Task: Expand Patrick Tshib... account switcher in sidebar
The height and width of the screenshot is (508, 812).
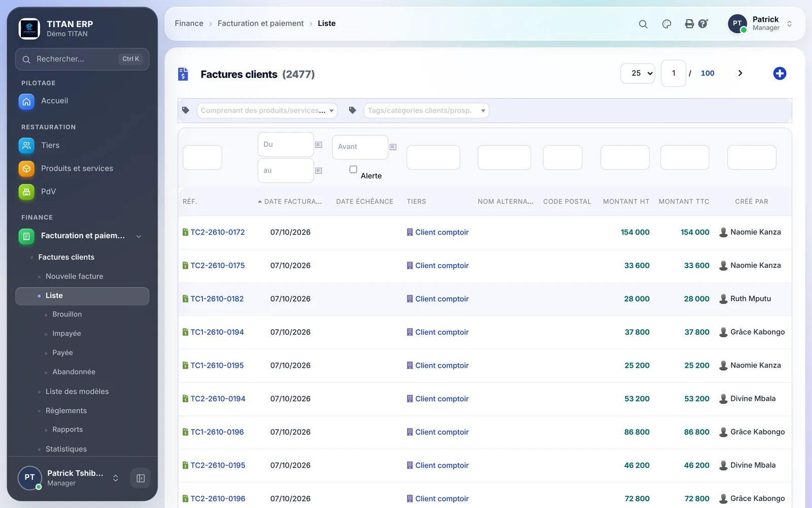Action: click(116, 478)
